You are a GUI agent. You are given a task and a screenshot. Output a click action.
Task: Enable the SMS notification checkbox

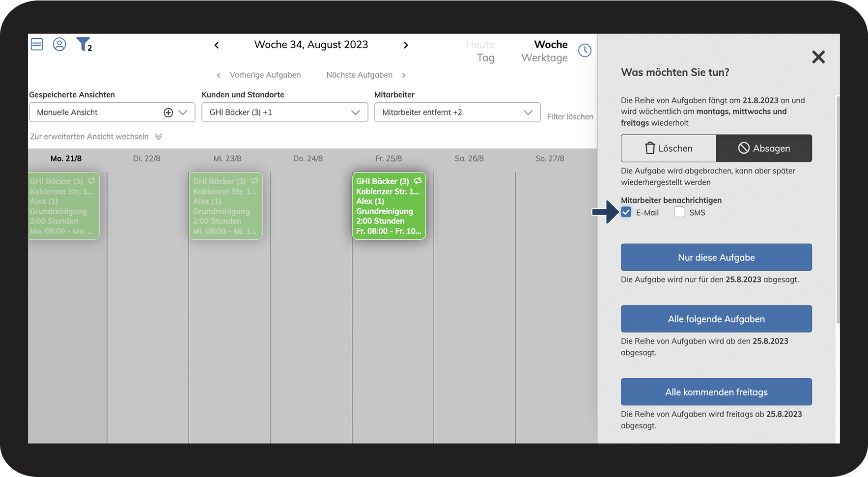click(x=679, y=212)
